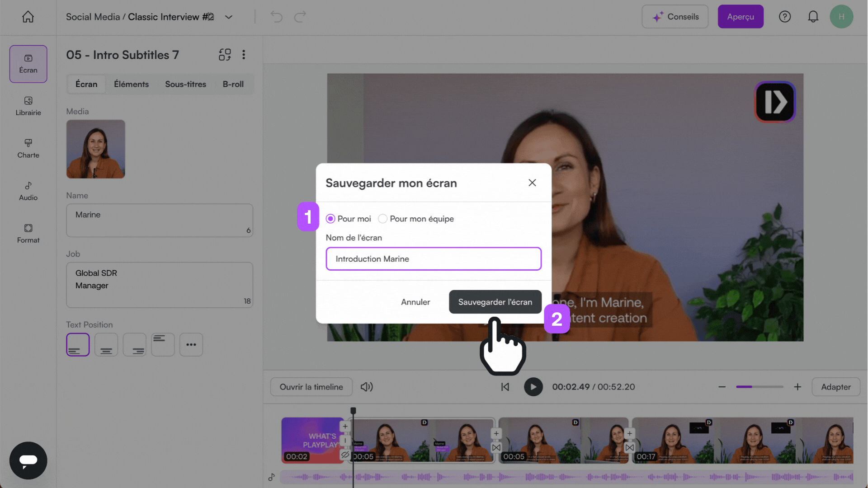Open help via the question mark icon
The image size is (868, 488).
pos(785,16)
